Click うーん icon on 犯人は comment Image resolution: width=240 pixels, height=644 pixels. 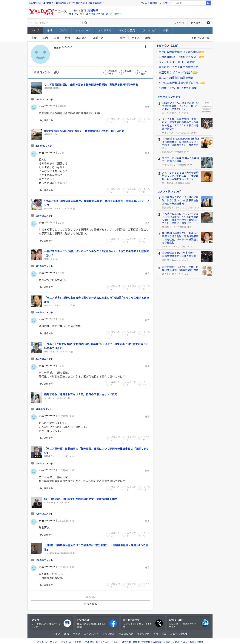coord(140,190)
